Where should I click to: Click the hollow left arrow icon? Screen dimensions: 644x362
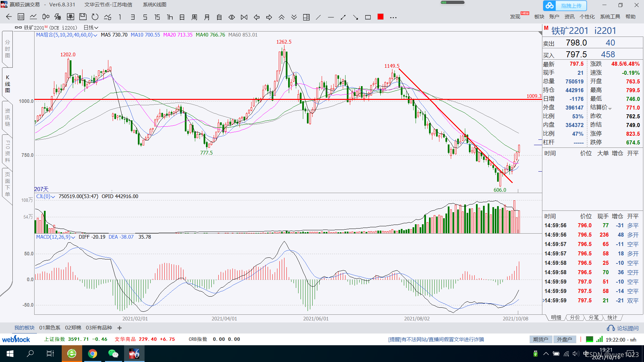click(x=257, y=17)
